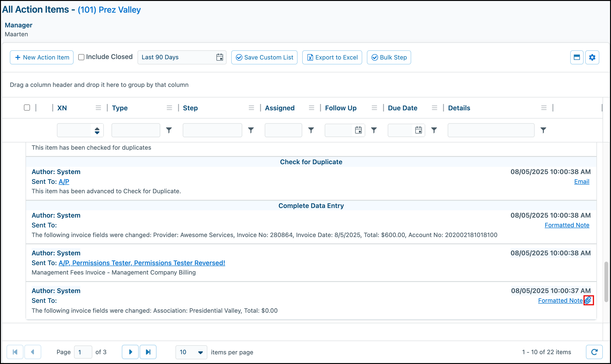Viewport: 611px width, 364px height.
Task: Click the Step filter funnel icon
Action: [x=251, y=130]
